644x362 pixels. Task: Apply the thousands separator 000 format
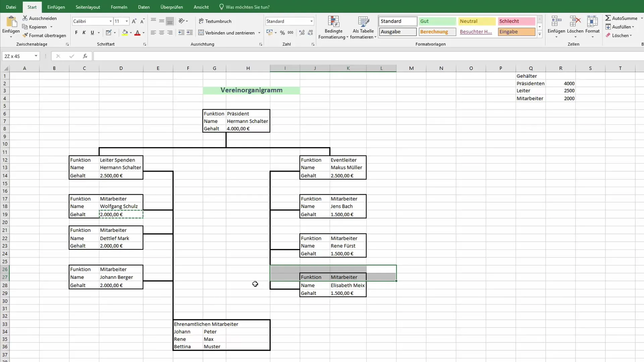click(x=290, y=33)
